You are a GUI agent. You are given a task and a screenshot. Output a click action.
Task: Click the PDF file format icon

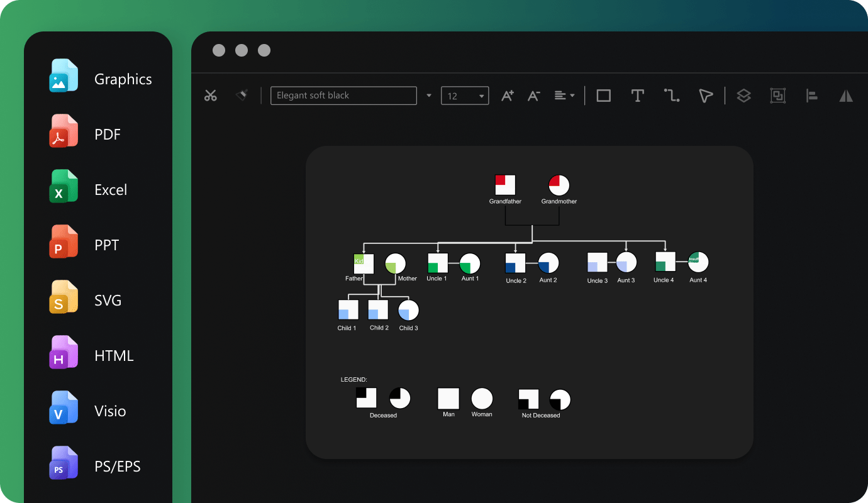pyautogui.click(x=64, y=131)
